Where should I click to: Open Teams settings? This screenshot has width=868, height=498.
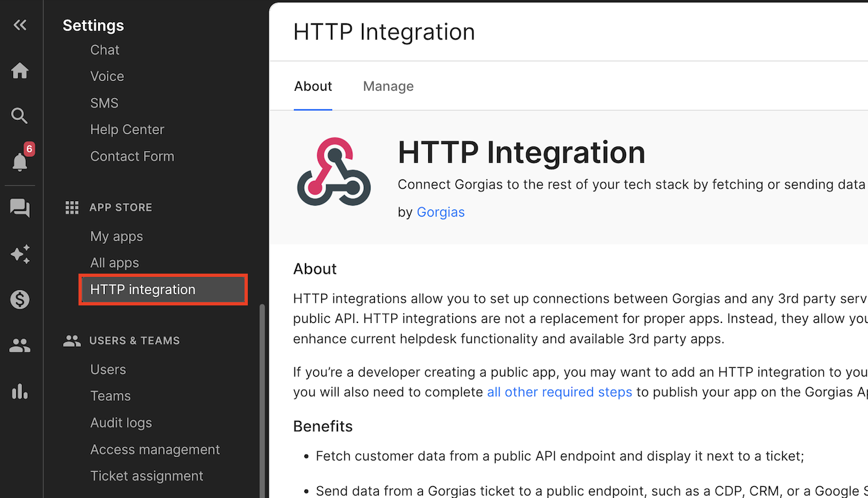click(110, 396)
